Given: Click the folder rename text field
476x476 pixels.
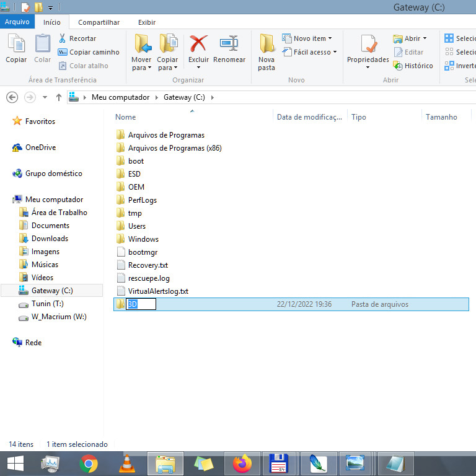Looking at the screenshot, I should point(141,304).
